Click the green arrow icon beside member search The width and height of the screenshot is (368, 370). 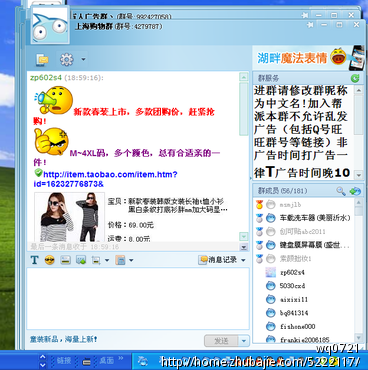(x=355, y=191)
